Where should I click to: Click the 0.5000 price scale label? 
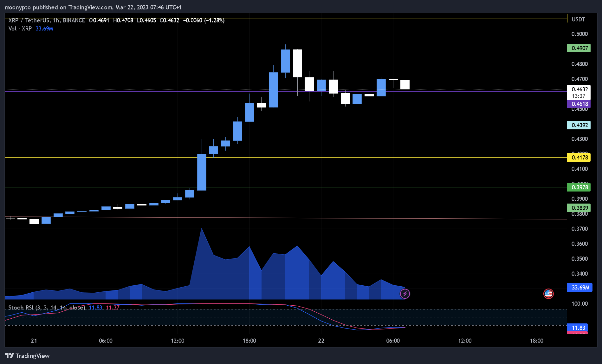click(x=579, y=34)
